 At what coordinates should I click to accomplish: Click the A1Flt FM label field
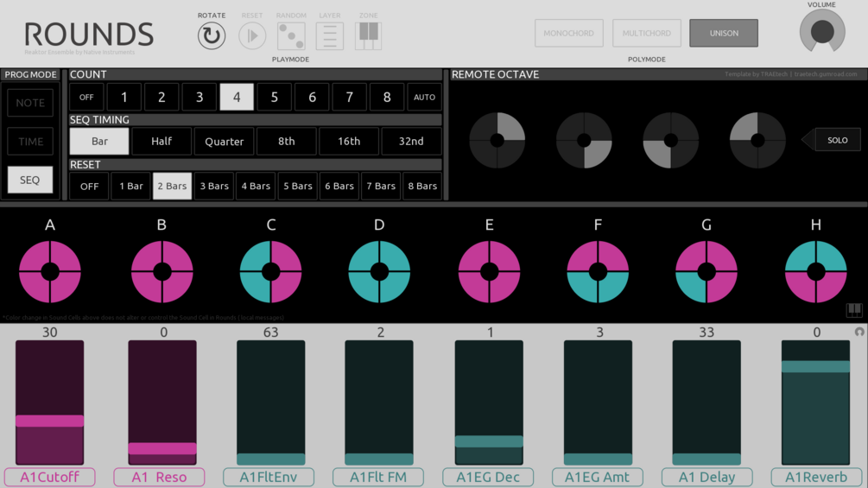(x=378, y=477)
